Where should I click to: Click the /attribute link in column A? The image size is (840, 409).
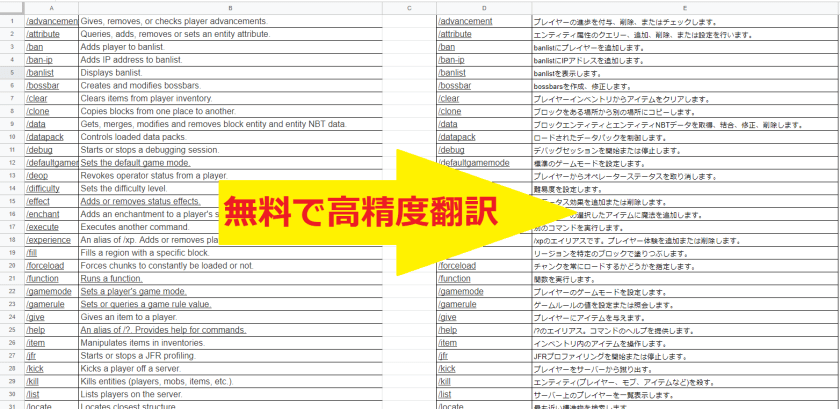coord(45,34)
